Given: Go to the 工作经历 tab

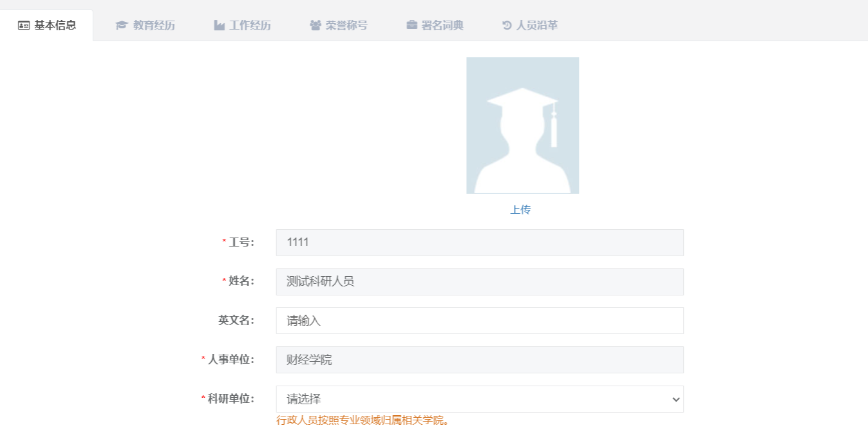Looking at the screenshot, I should coord(250,26).
